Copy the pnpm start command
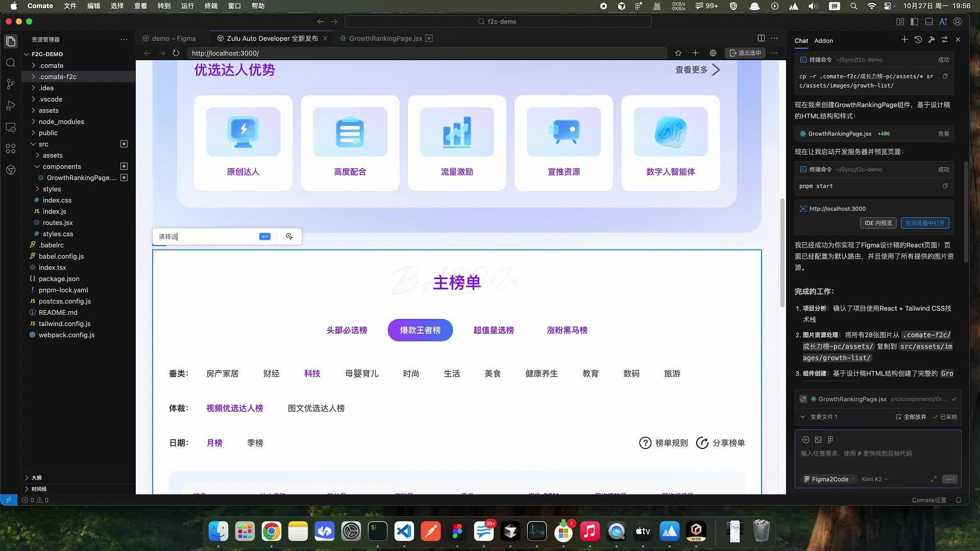This screenshot has height=551, width=980. [945, 186]
